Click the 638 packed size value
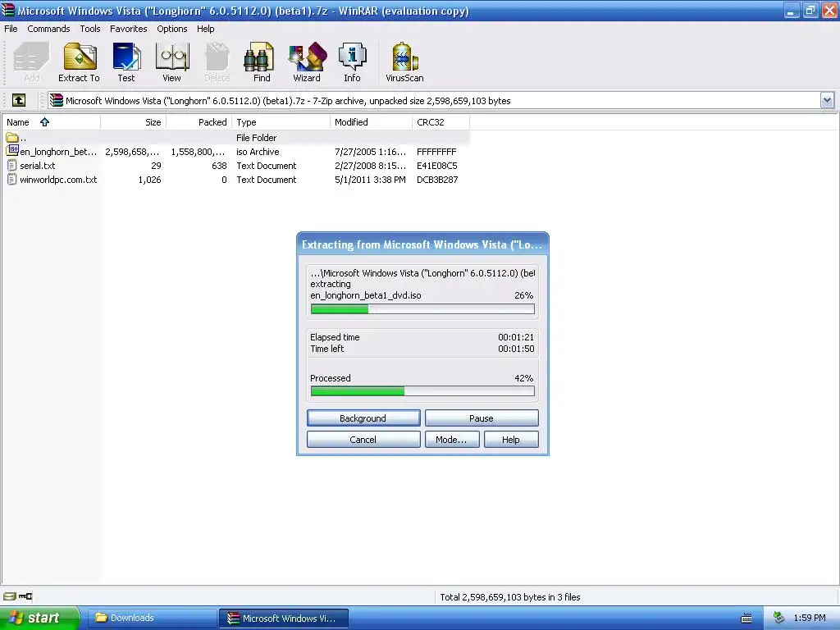The width and height of the screenshot is (840, 630). pos(219,166)
